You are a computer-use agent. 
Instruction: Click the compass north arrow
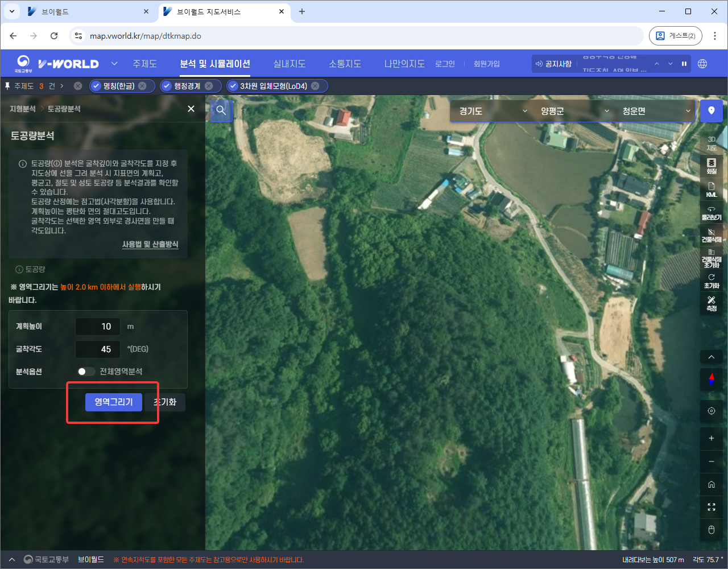(711, 380)
